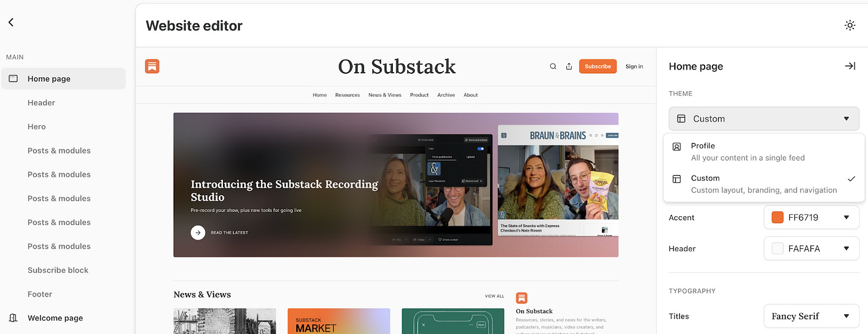Click the Custom theme layout icon in list
Viewport: 868px width, 334px height.
coord(677,179)
